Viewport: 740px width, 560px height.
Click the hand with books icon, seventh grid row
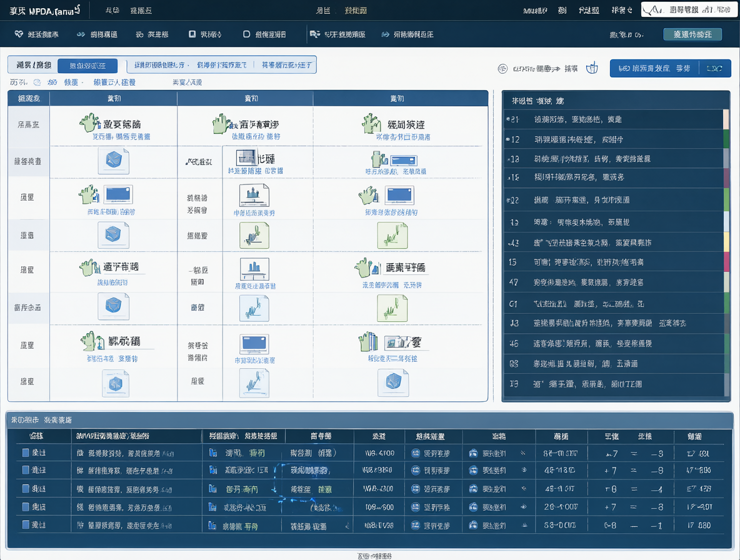tap(369, 342)
